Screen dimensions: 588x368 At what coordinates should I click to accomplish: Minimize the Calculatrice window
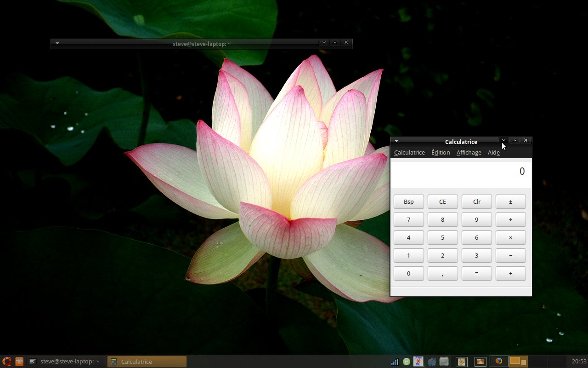[504, 140]
